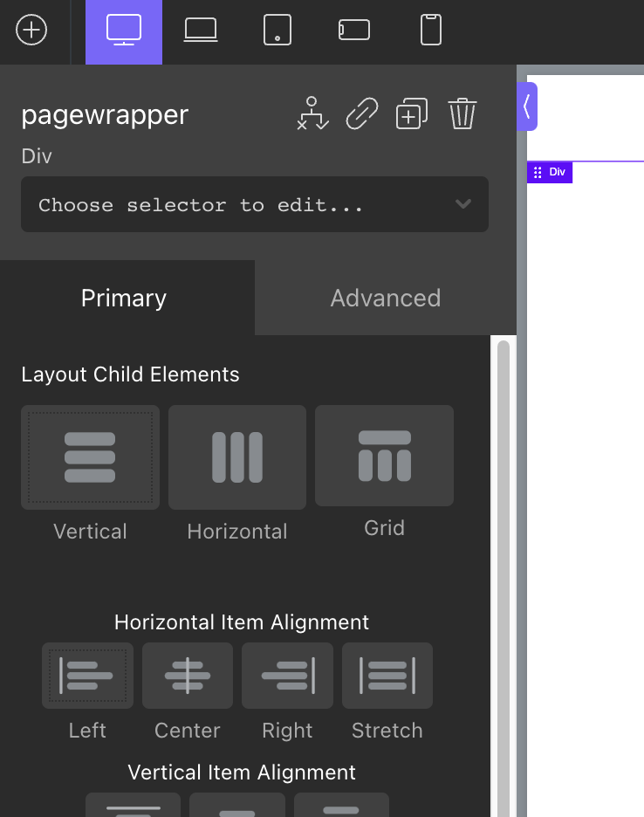Select the Div label on canvas

point(550,172)
